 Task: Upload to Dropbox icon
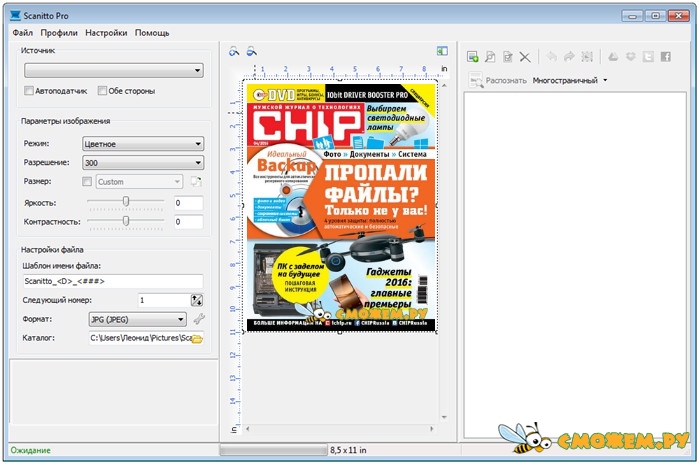pyautogui.click(x=631, y=56)
